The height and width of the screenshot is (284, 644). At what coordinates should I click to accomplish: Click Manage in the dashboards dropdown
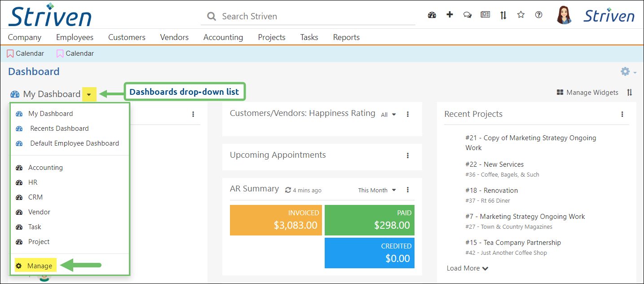40,266
